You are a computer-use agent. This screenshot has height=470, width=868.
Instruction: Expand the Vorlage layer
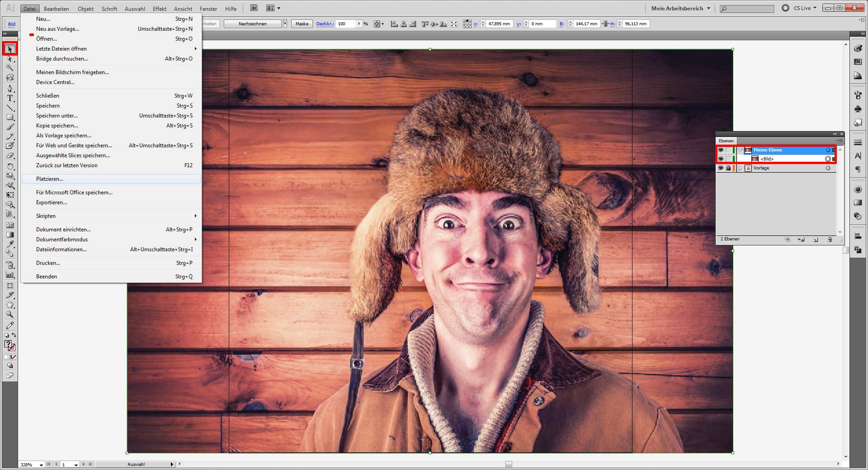point(740,168)
